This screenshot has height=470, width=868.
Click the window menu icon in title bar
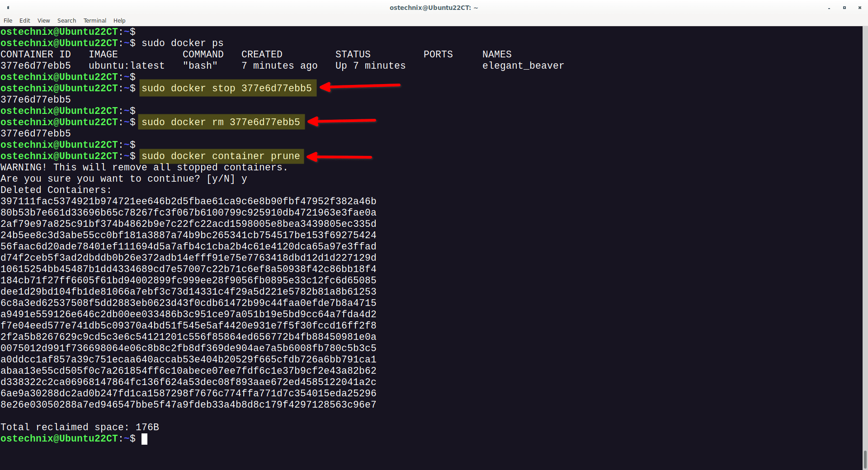(8, 8)
